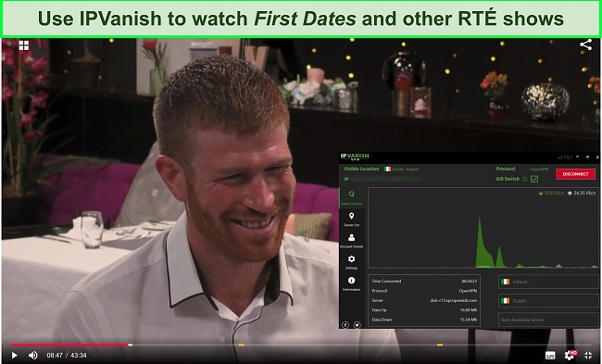Click the Data Down value 15.54 MB

coord(469,320)
